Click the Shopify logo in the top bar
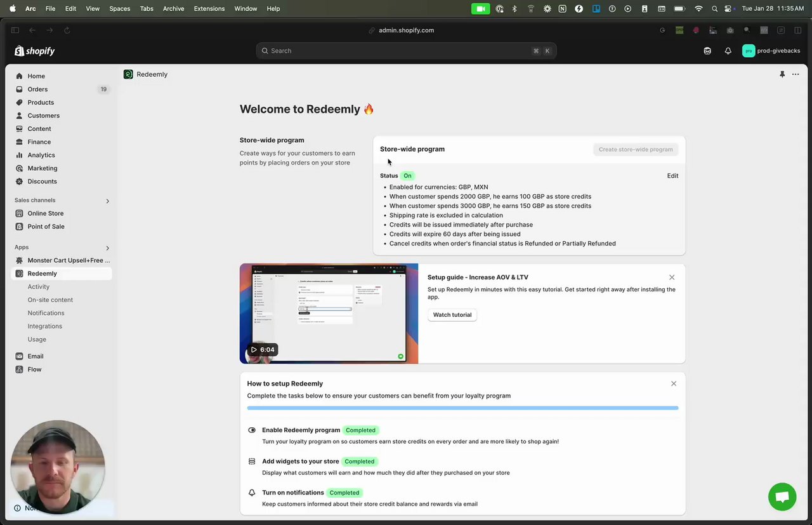Image resolution: width=812 pixels, height=525 pixels. click(x=35, y=51)
